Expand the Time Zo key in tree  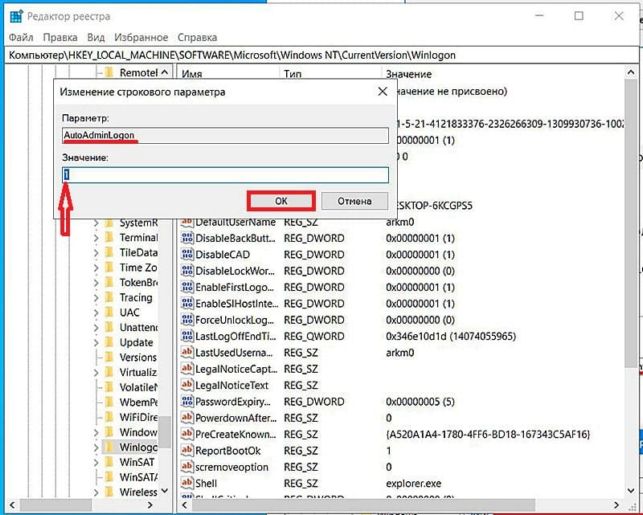[x=96, y=268]
